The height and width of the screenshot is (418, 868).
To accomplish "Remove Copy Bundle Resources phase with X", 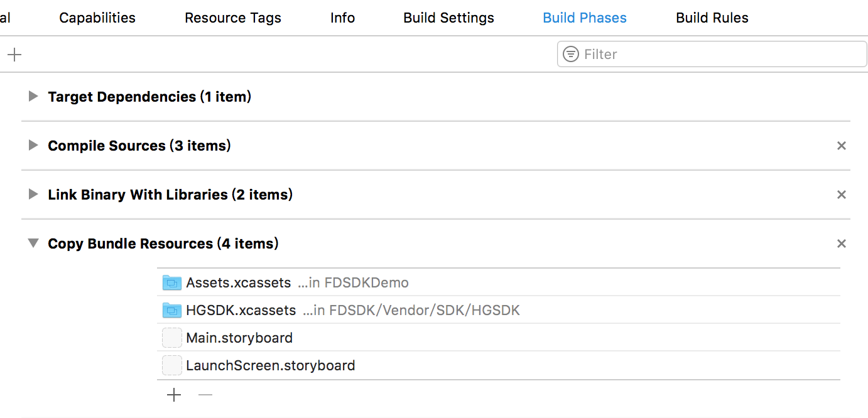I will click(842, 244).
